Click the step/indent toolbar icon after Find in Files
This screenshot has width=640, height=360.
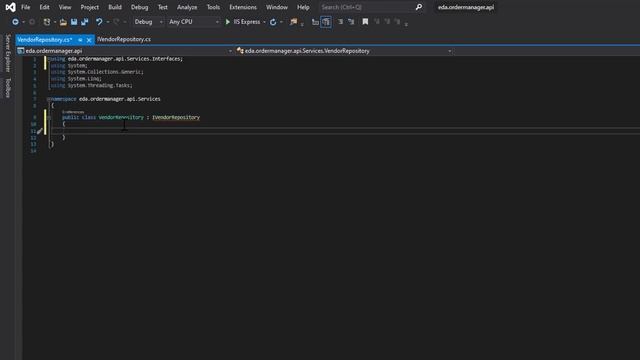(x=315, y=22)
